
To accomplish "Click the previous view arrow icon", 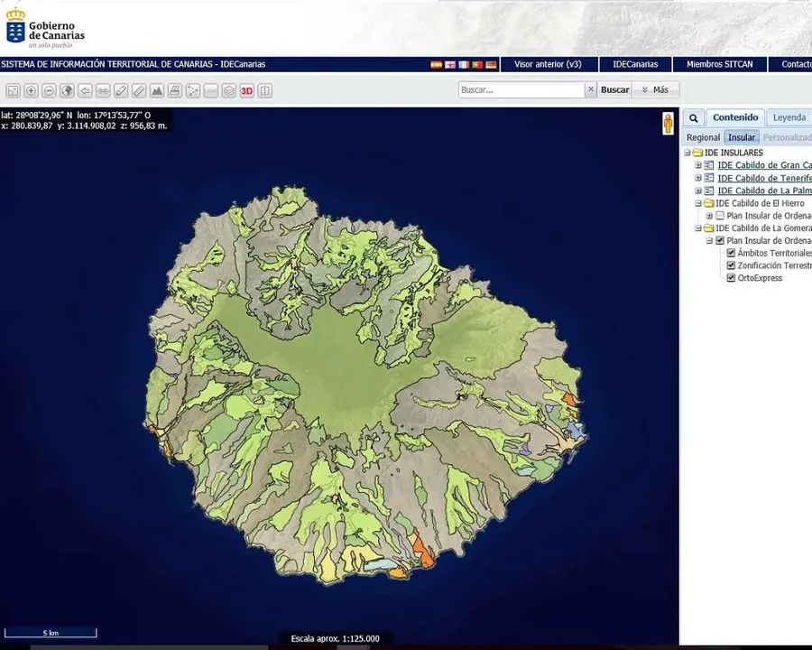I will pos(85,90).
